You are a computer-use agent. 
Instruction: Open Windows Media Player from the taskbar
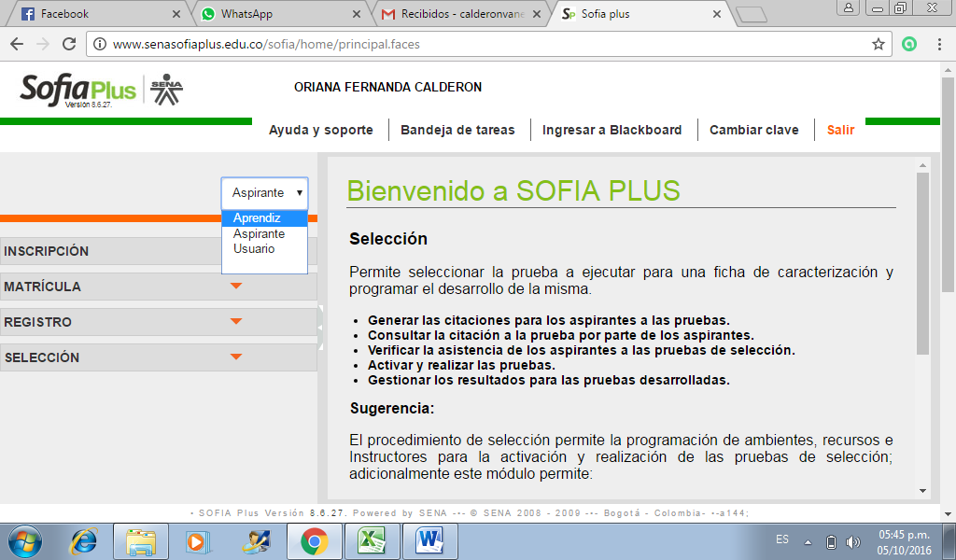[x=198, y=540]
